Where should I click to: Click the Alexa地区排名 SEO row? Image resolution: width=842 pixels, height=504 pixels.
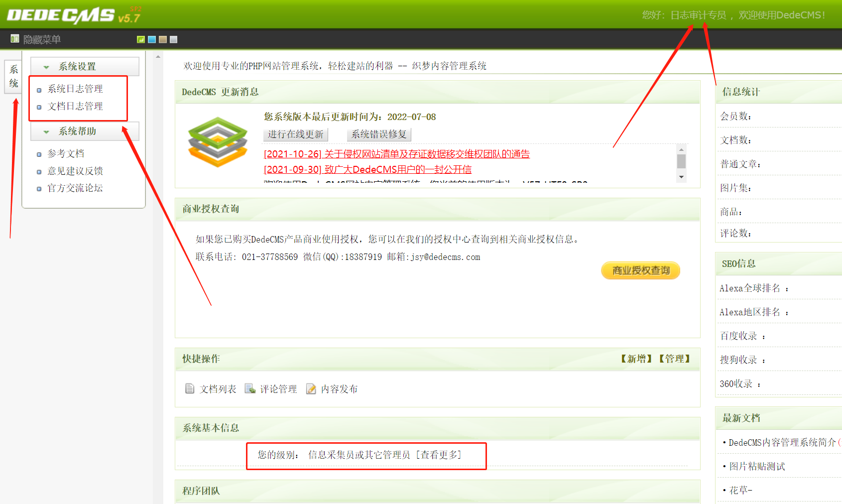[x=779, y=312]
